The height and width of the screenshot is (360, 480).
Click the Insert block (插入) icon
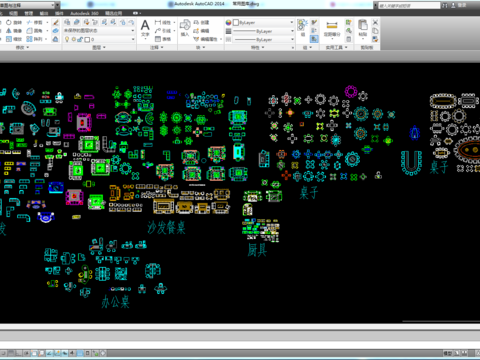[185, 27]
